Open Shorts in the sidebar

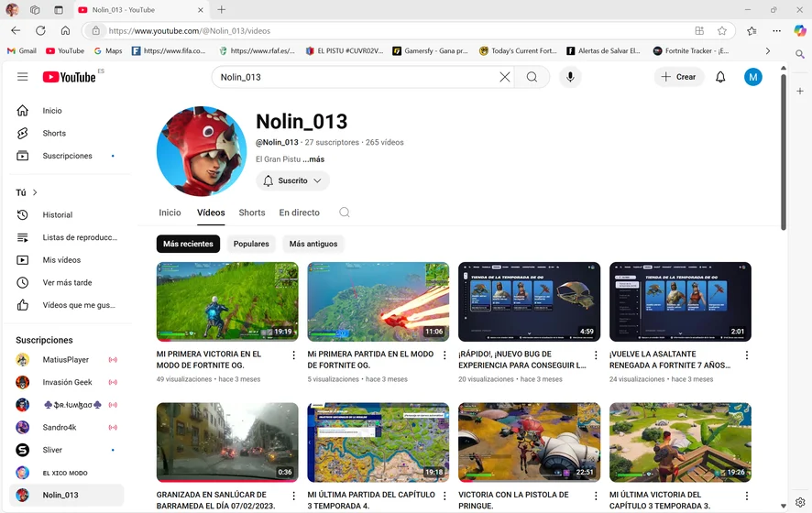53,133
